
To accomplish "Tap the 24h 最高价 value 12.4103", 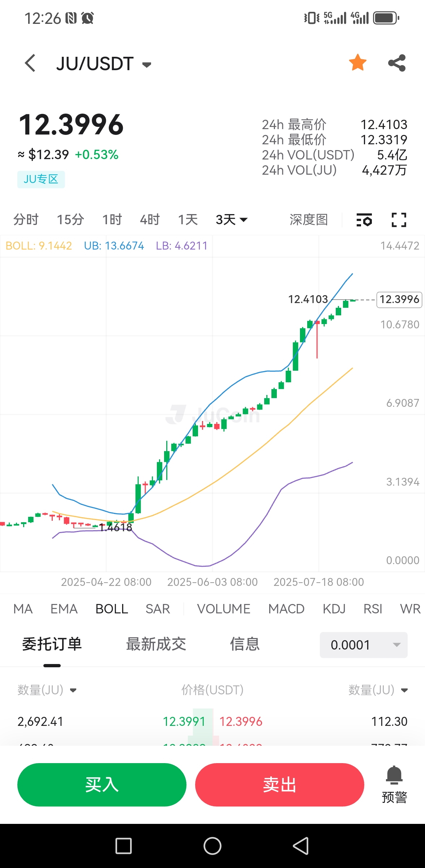I will tap(384, 124).
